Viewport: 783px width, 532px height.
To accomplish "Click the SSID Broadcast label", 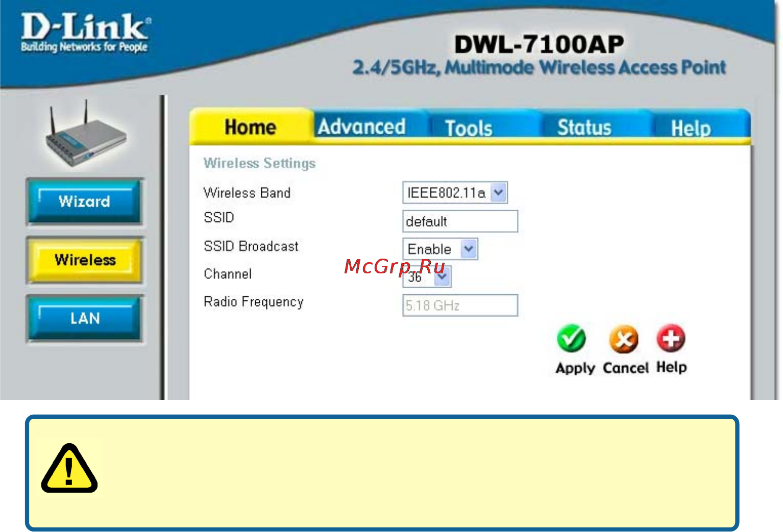I will (251, 246).
